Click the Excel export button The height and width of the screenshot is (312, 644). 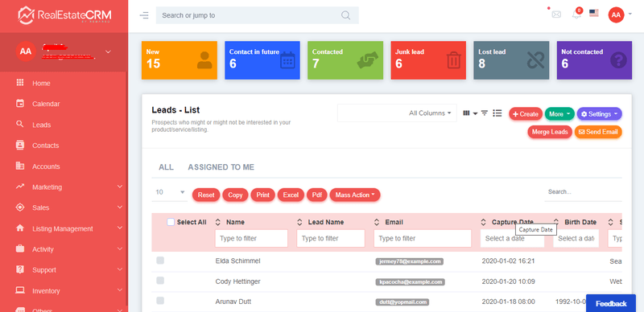pos(291,195)
